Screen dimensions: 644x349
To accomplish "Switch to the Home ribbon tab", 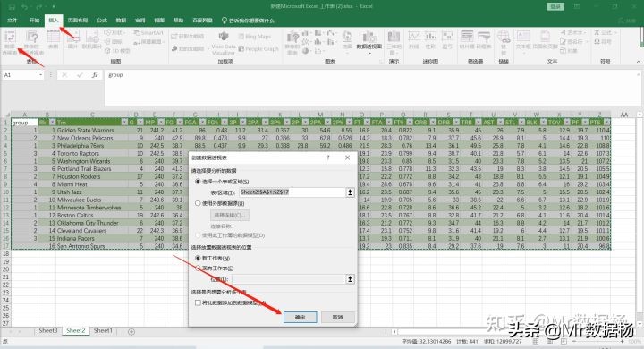I will 35,21.
